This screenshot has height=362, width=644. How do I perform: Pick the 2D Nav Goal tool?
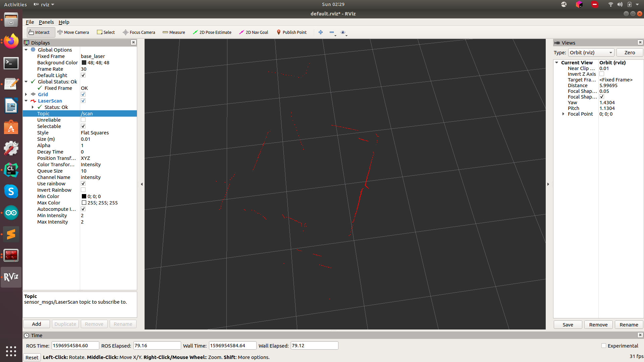[x=254, y=32]
